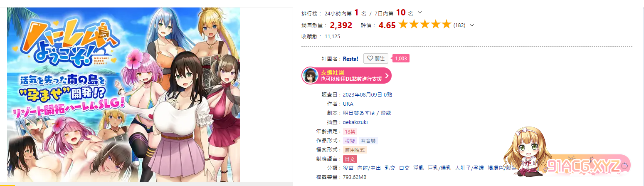Screen dimensions: 644x186
Task: Expand the ranking details chevron
Action: pyautogui.click(x=419, y=12)
